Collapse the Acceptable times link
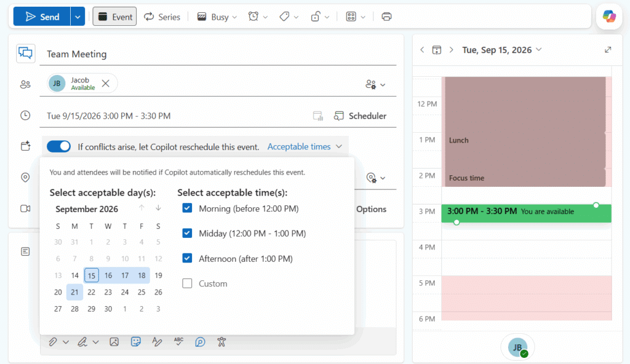 point(305,146)
